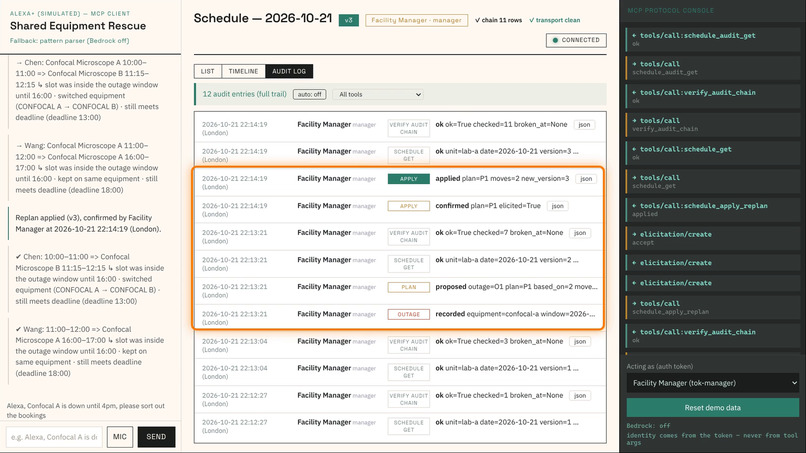Click 'Fallback: pattern parser (Bedrock off)' label
This screenshot has width=806, height=453.
(x=69, y=41)
